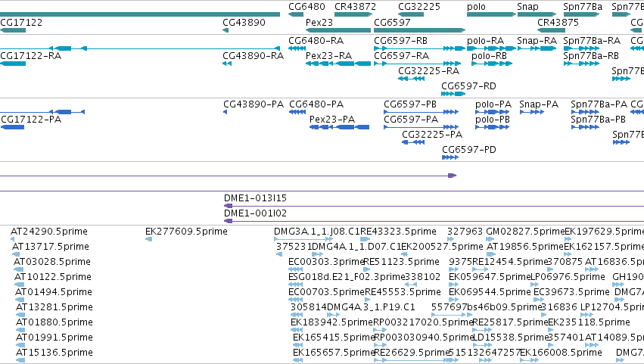Click EST EC00703.3prime

(x=326, y=292)
